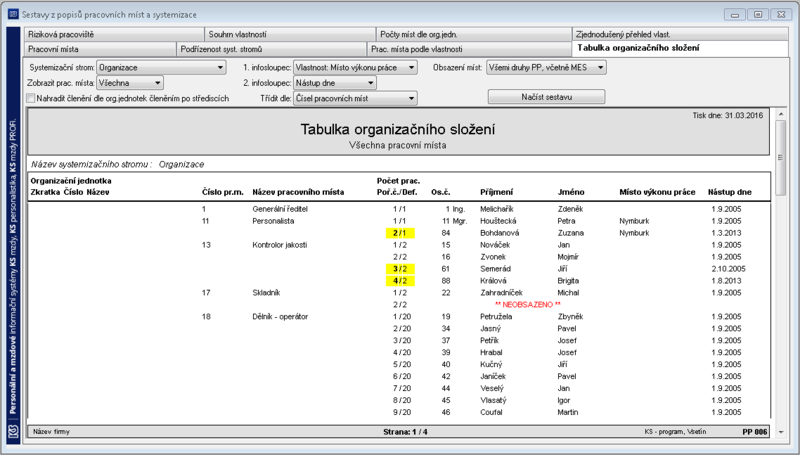Click Dělník - operátor job title
Image resolution: width=800 pixels, height=455 pixels.
(280, 317)
